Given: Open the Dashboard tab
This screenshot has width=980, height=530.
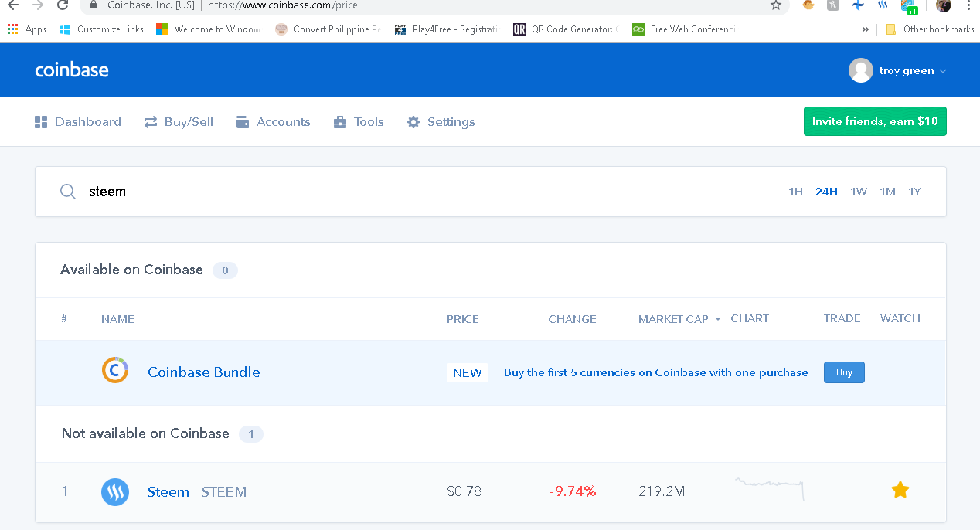Looking at the screenshot, I should pyautogui.click(x=78, y=122).
